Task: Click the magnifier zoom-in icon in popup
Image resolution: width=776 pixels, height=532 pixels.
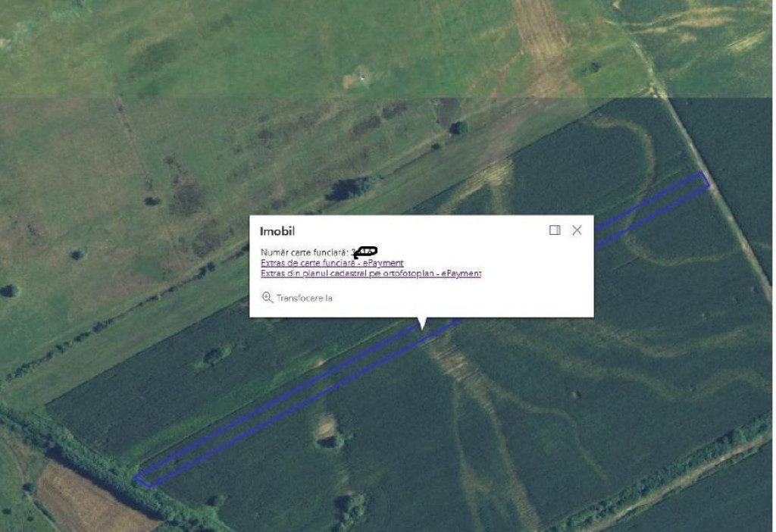Action: 268,297
